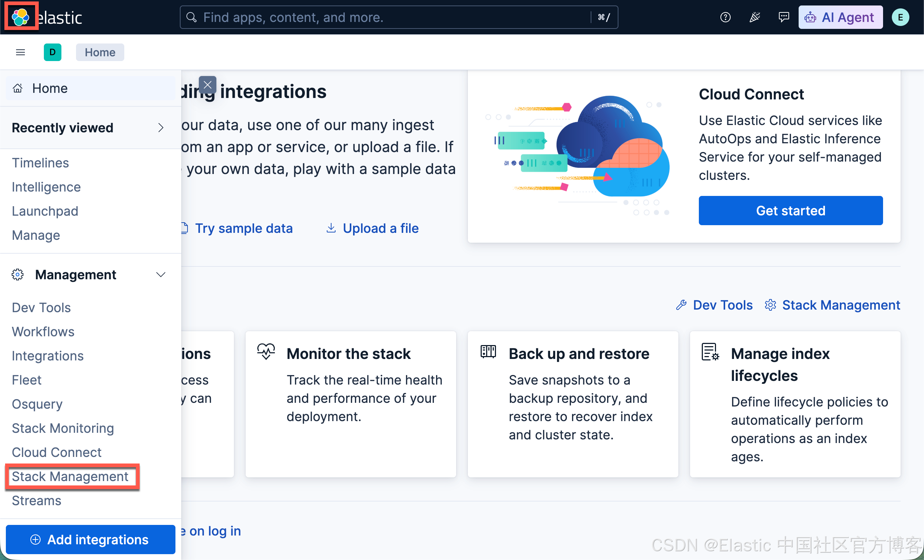This screenshot has width=924, height=560.
Task: Open the feedback chat icon
Action: pyautogui.click(x=784, y=17)
